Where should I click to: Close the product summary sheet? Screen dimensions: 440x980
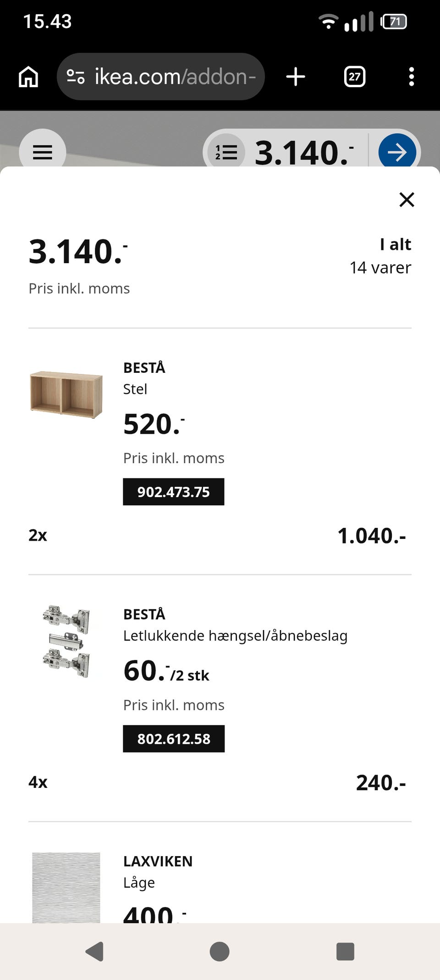(407, 199)
